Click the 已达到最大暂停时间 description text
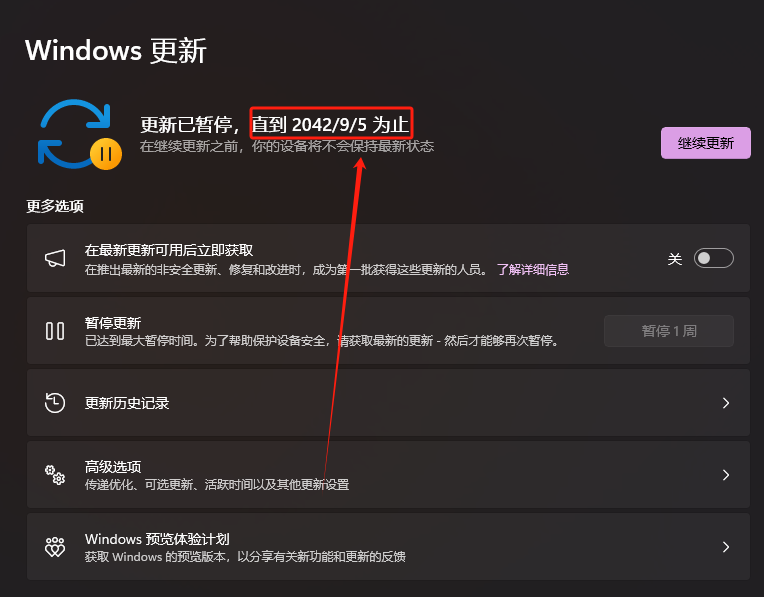 322,341
